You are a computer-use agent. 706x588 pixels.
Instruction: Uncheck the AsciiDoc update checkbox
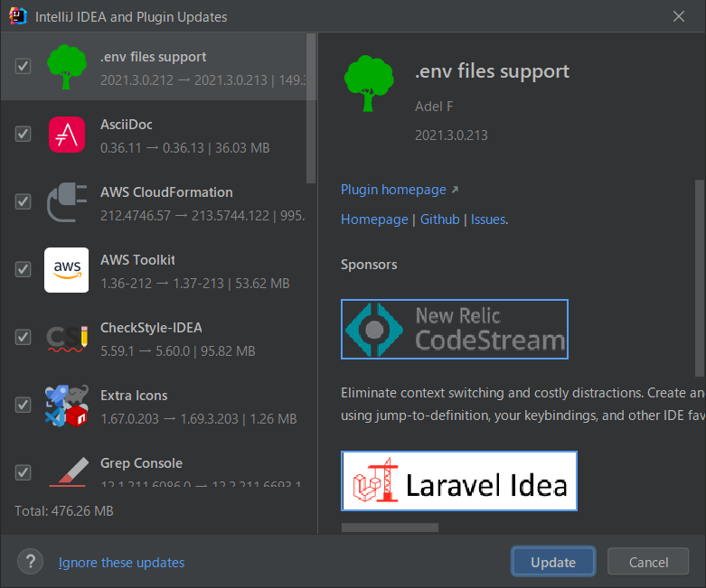click(x=23, y=134)
